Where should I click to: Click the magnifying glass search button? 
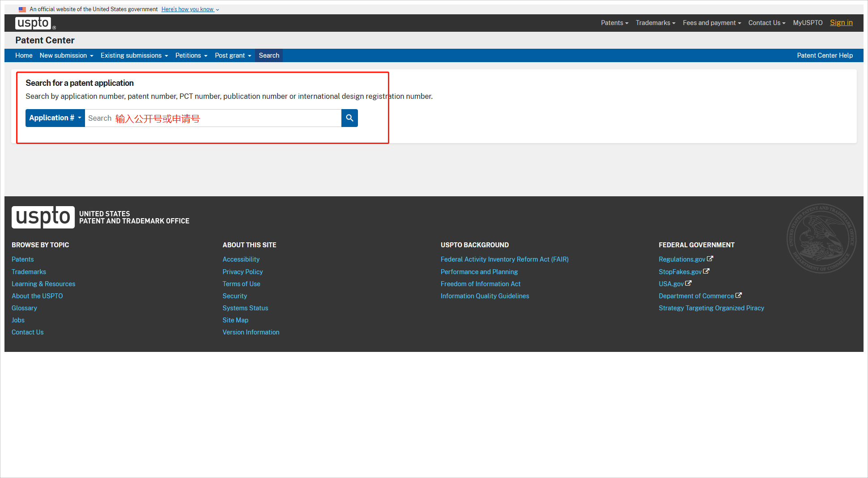[349, 118]
